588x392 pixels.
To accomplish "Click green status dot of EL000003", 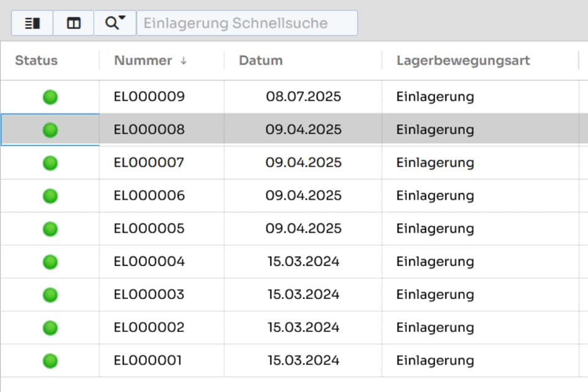I will [x=50, y=295].
